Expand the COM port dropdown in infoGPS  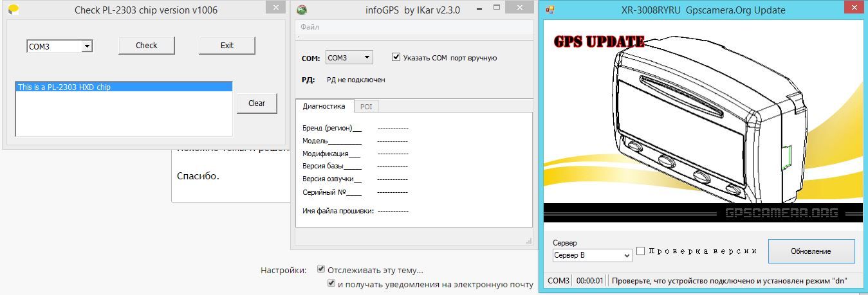click(367, 57)
